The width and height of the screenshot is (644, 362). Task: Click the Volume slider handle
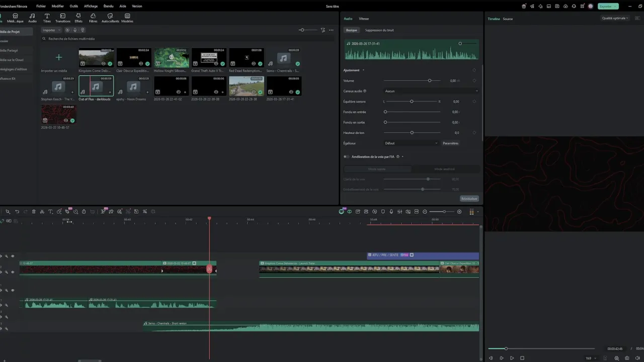tap(430, 80)
